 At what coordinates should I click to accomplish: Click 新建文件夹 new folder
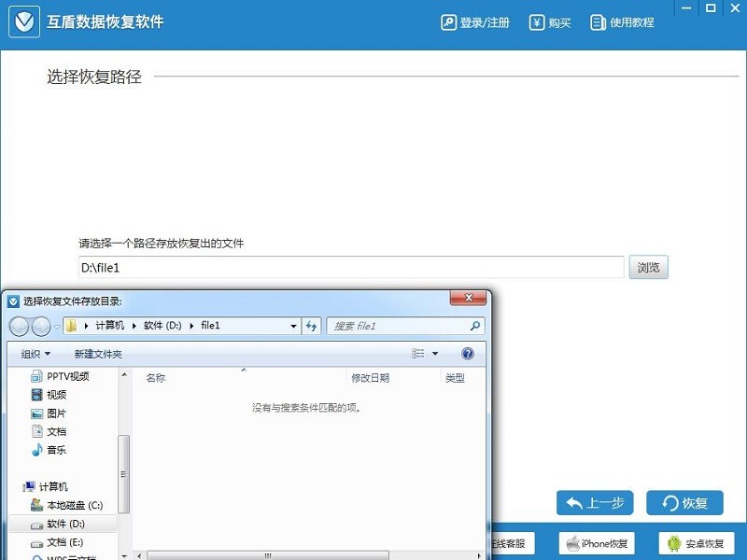[98, 354]
